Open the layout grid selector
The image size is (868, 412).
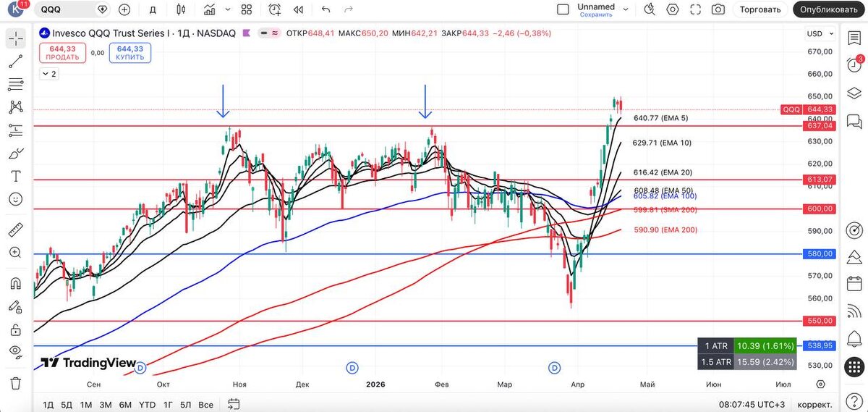(x=246, y=9)
